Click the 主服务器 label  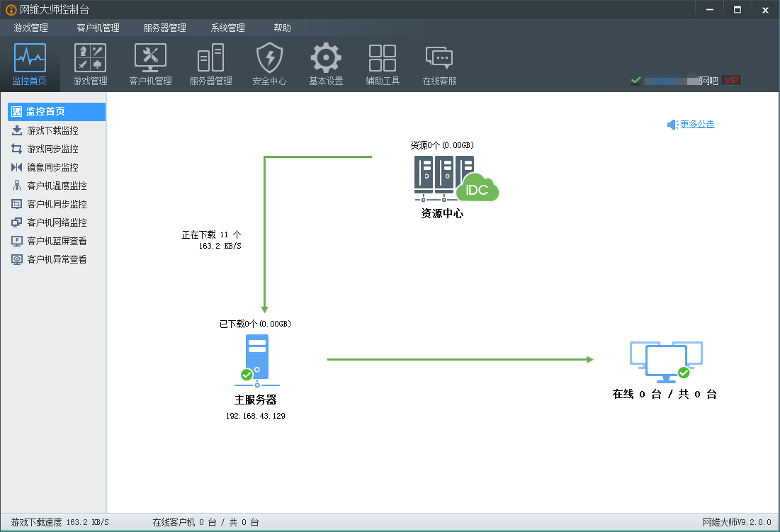point(256,400)
